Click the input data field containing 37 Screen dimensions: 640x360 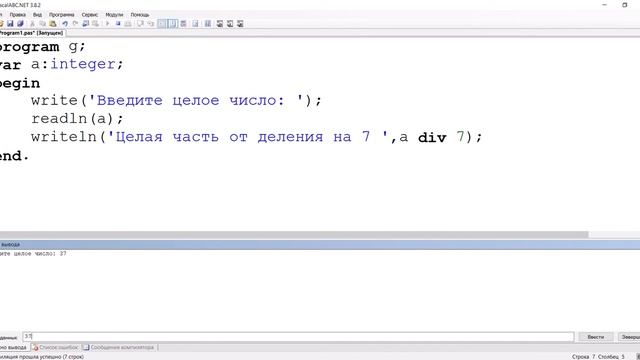point(298,337)
